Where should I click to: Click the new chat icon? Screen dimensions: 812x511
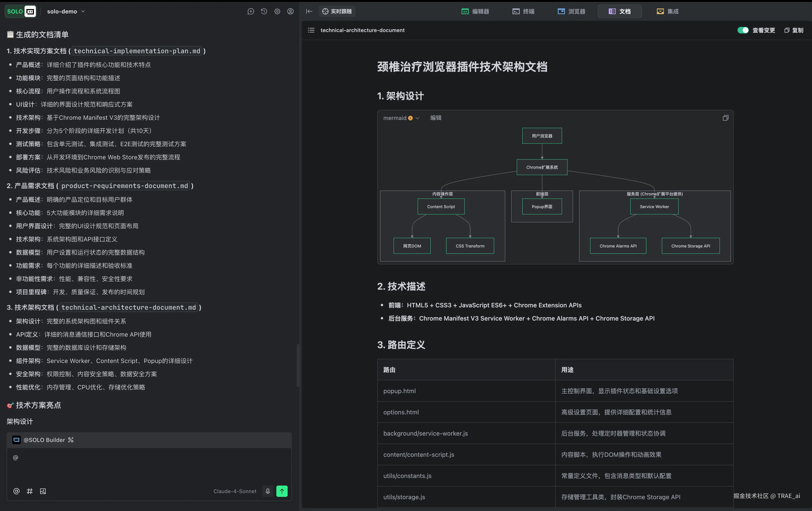click(x=251, y=12)
